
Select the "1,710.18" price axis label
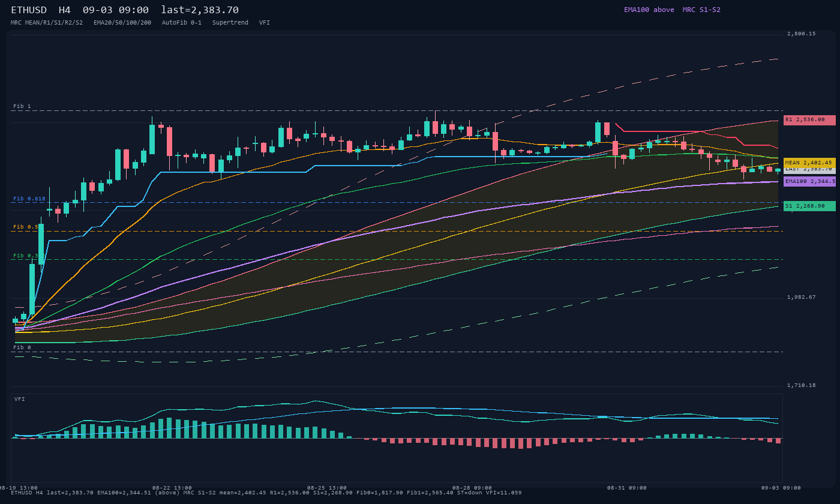[x=802, y=385]
